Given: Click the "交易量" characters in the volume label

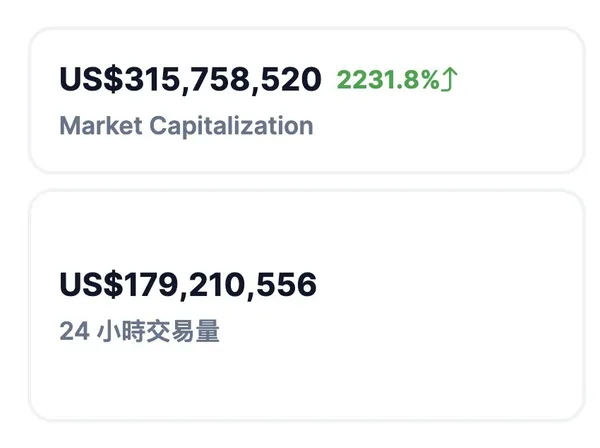Looking at the screenshot, I should click(x=182, y=332).
